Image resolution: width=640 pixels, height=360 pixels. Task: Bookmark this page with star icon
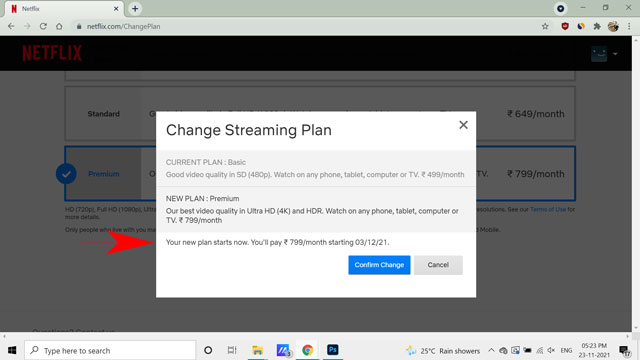545,26
